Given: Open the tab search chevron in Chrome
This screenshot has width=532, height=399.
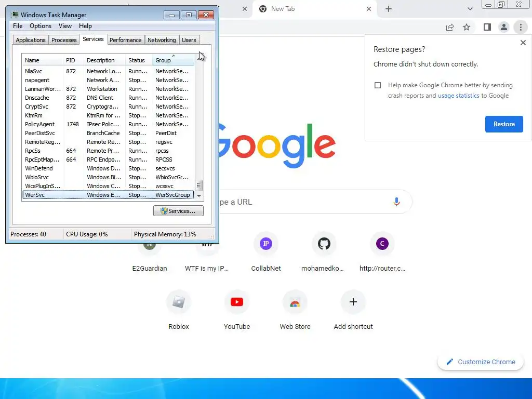Looking at the screenshot, I should coord(470,9).
